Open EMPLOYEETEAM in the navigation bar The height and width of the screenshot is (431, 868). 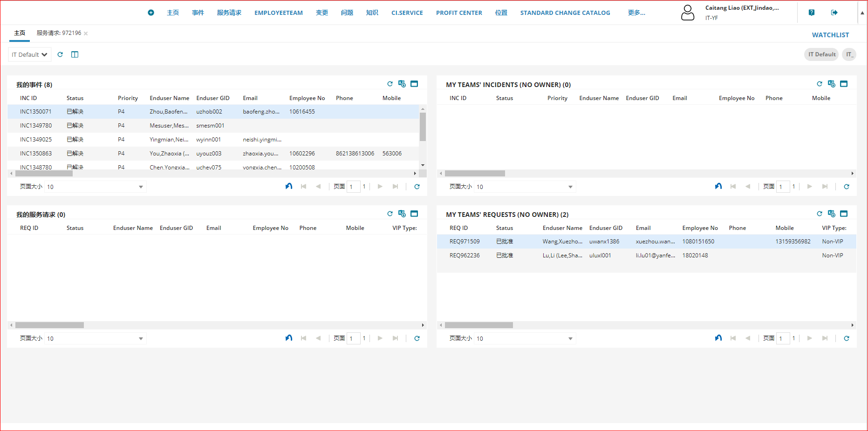click(279, 13)
